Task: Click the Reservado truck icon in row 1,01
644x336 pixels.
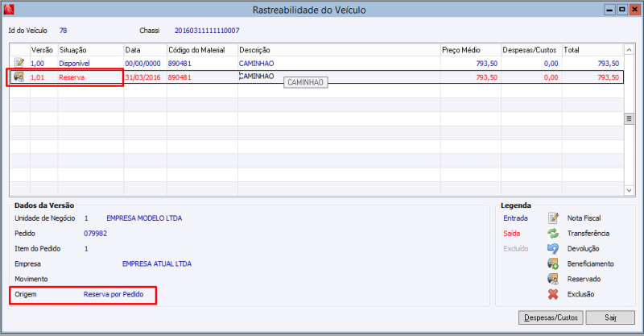Action: pyautogui.click(x=19, y=77)
